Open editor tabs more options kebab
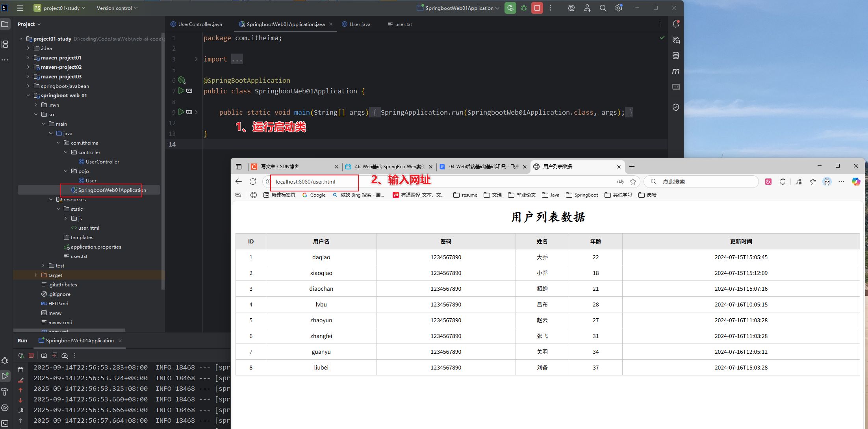868x429 pixels. (660, 24)
